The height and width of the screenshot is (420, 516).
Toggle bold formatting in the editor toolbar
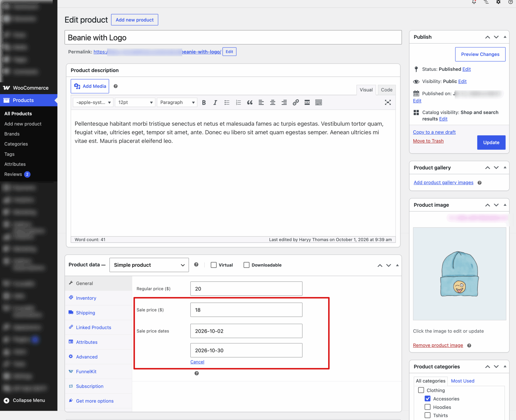coord(204,102)
